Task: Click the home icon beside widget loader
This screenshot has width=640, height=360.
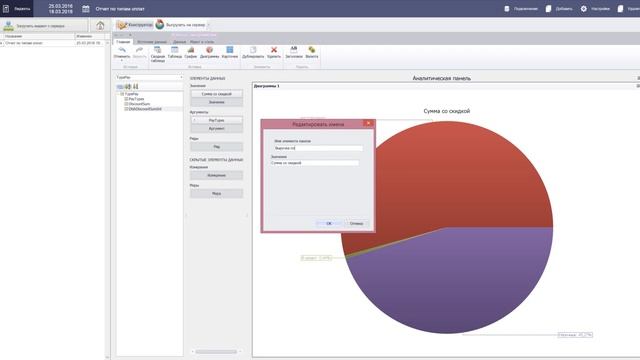Action: pos(100,25)
